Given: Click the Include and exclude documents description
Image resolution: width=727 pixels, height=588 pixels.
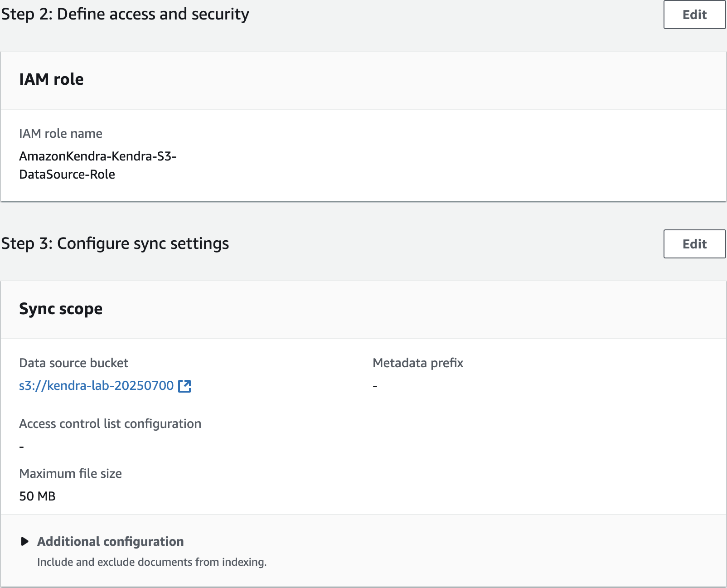Looking at the screenshot, I should (x=152, y=562).
